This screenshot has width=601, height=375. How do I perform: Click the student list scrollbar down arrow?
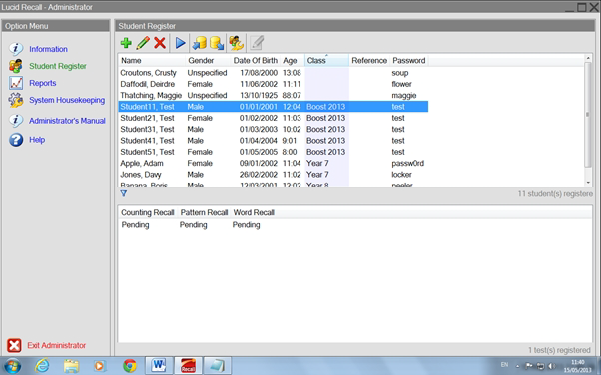[x=588, y=183]
